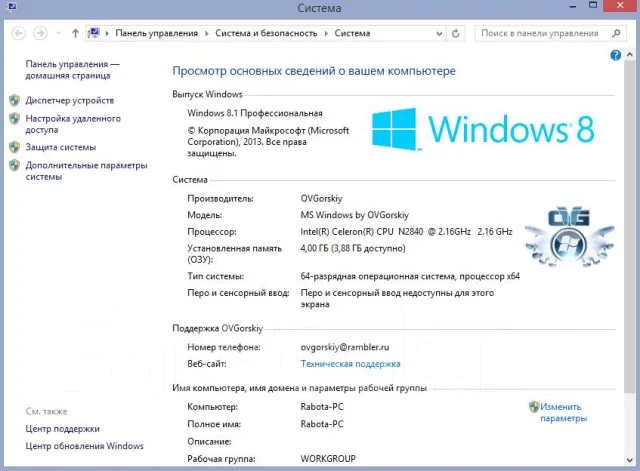The image size is (640, 471).
Task: Click scrollbar down arrow
Action: click(x=629, y=460)
